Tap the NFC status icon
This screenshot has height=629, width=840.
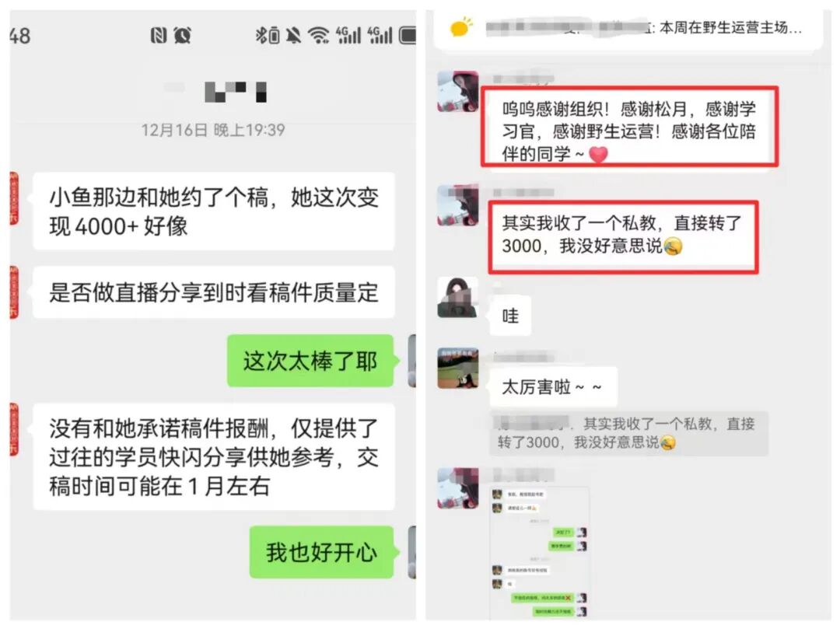pos(159,35)
